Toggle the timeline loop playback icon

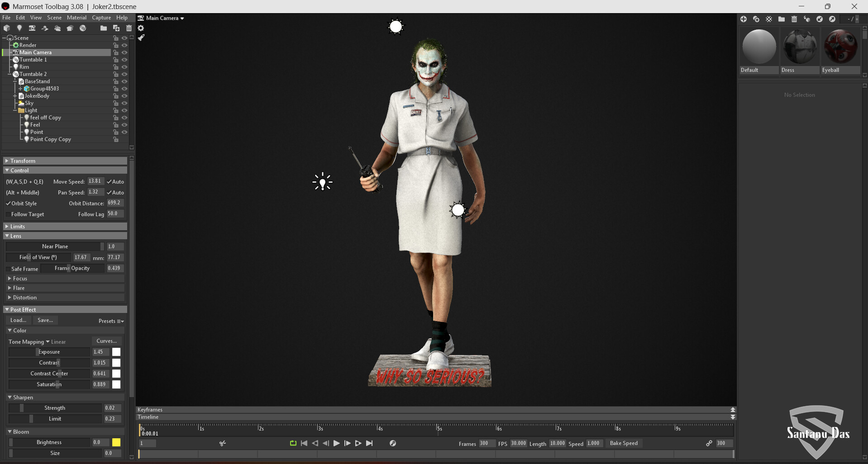[293, 443]
